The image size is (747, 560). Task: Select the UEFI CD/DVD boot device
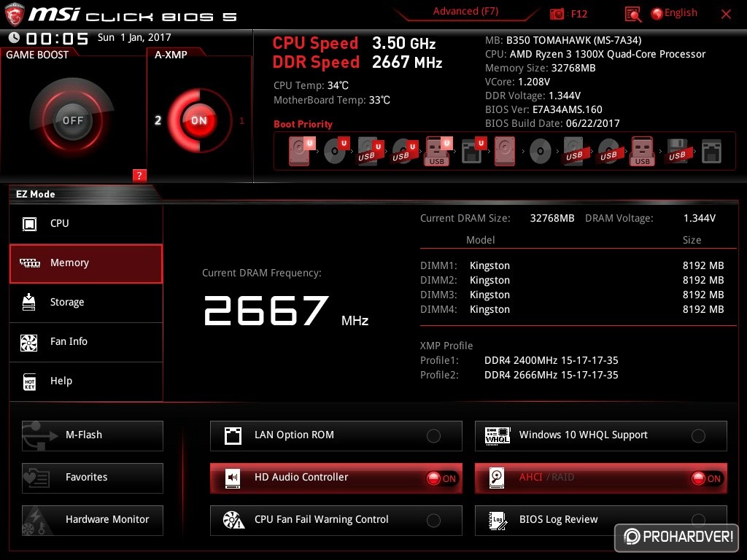[336, 151]
